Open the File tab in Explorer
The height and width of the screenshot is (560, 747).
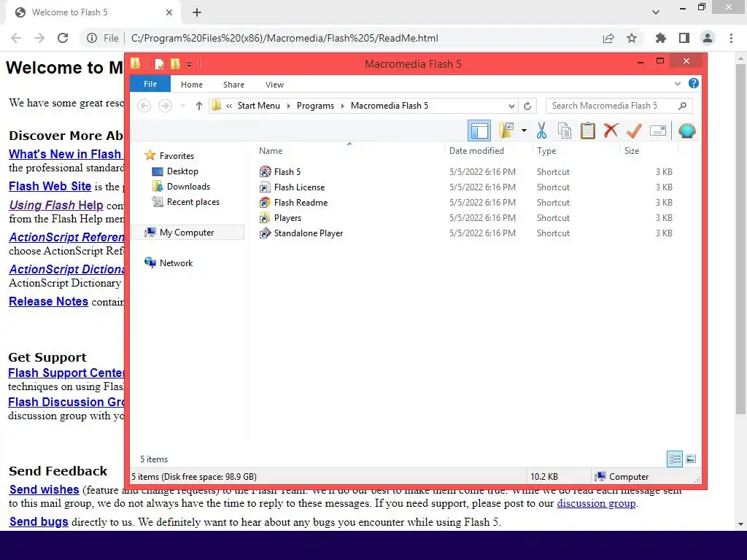(x=150, y=84)
